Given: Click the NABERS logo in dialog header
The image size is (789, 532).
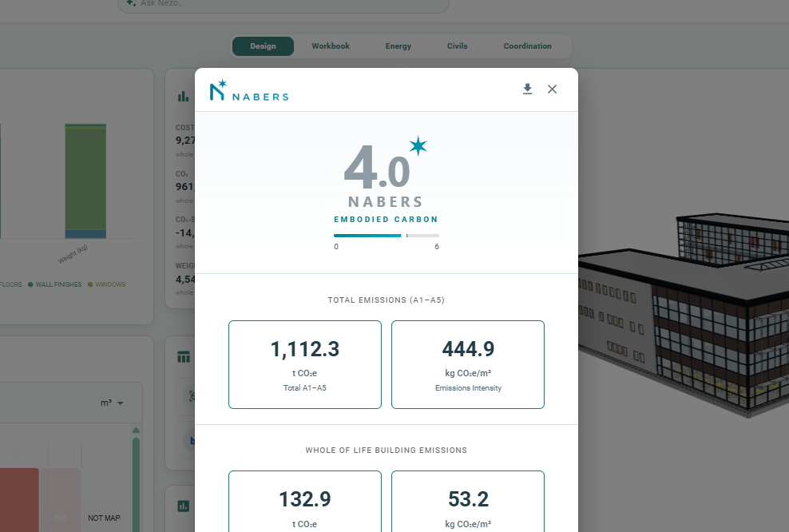Looking at the screenshot, I should (x=249, y=90).
